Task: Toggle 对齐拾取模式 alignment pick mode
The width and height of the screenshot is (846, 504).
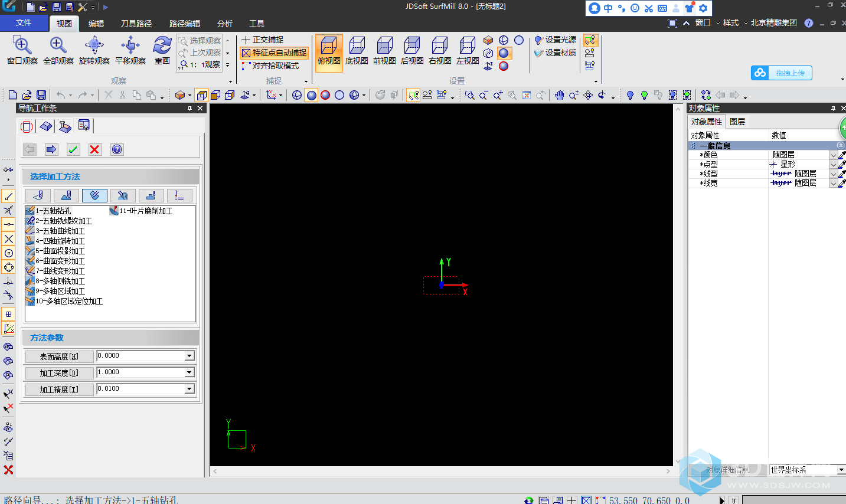Action: 270,66
